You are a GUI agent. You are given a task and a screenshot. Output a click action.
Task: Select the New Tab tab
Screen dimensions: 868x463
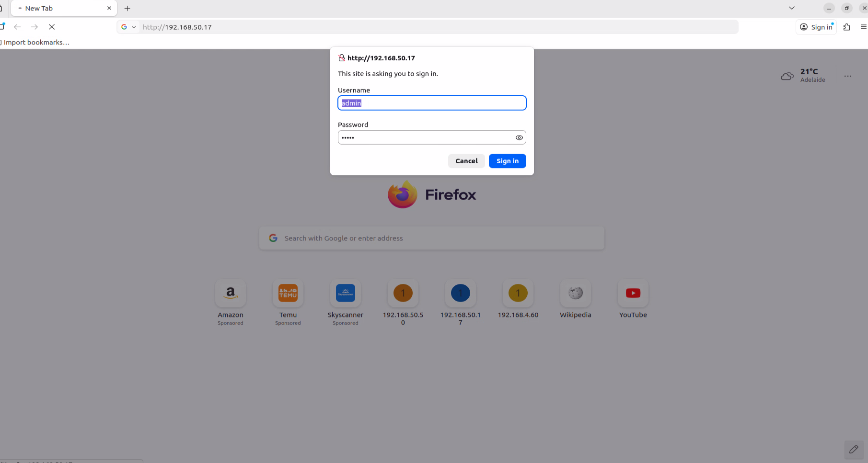tap(63, 9)
